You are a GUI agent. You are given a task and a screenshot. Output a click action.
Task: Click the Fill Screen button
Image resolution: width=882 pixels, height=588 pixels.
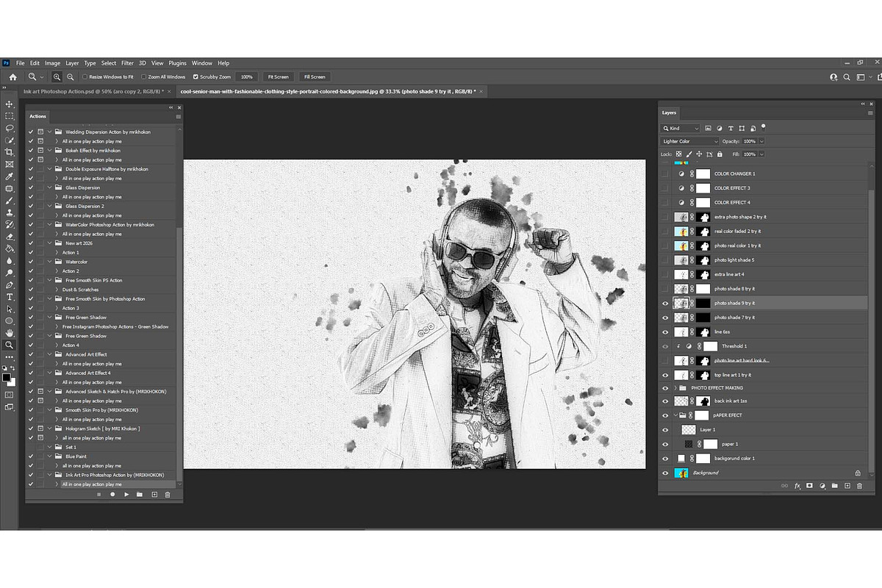(x=315, y=76)
